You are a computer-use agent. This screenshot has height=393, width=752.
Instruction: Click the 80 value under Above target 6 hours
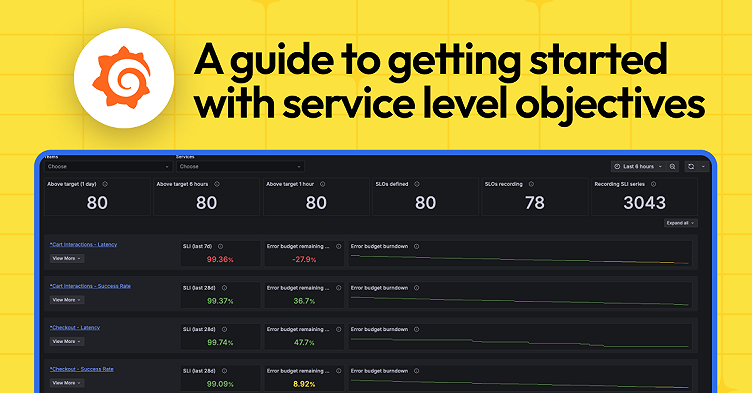[206, 203]
